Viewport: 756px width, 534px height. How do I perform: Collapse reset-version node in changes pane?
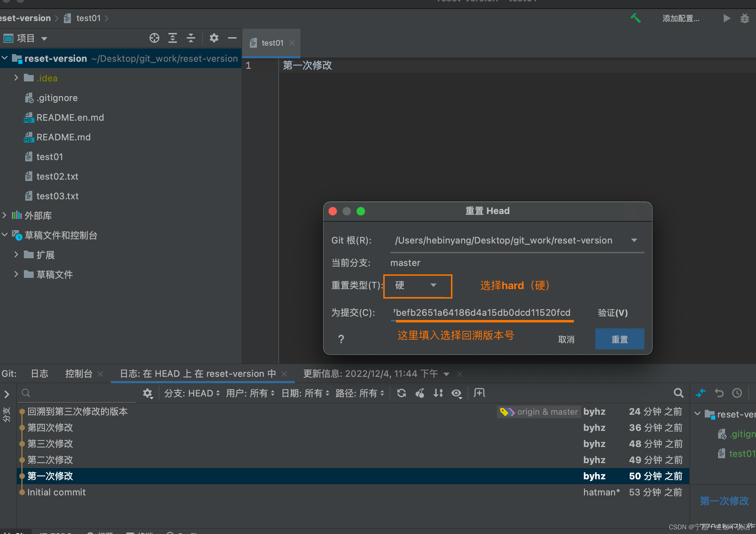698,414
